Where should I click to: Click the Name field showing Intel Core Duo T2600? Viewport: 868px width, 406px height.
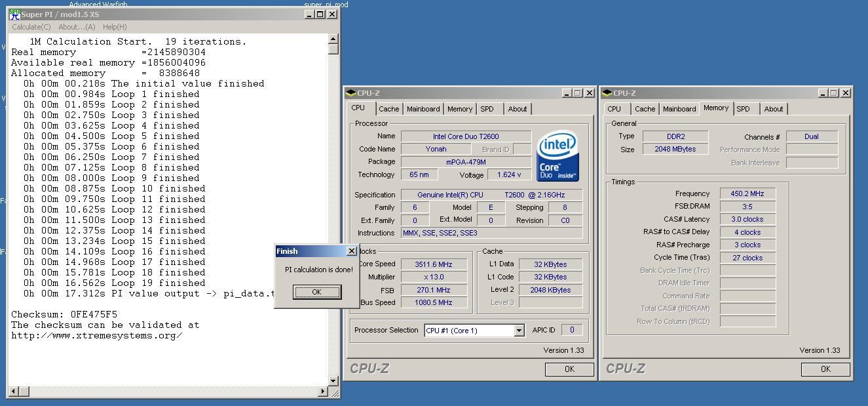click(466, 136)
